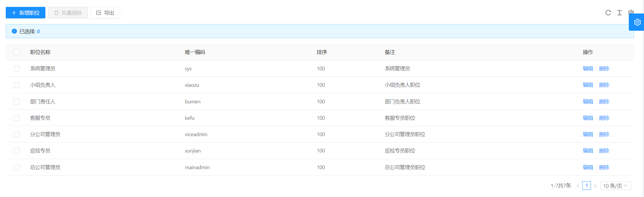This screenshot has height=197, width=644.
Task: Click the code cell 'bumen'
Action: tap(193, 102)
